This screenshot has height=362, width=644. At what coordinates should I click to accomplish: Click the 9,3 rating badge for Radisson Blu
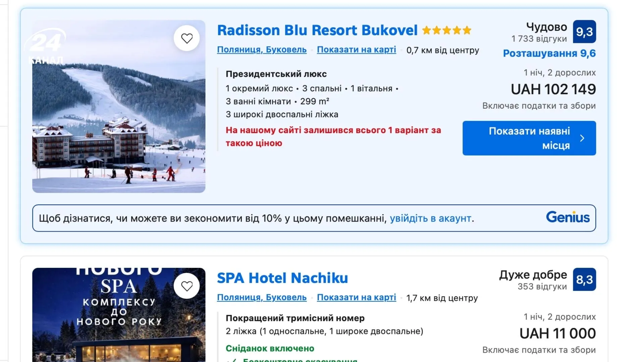tap(584, 32)
